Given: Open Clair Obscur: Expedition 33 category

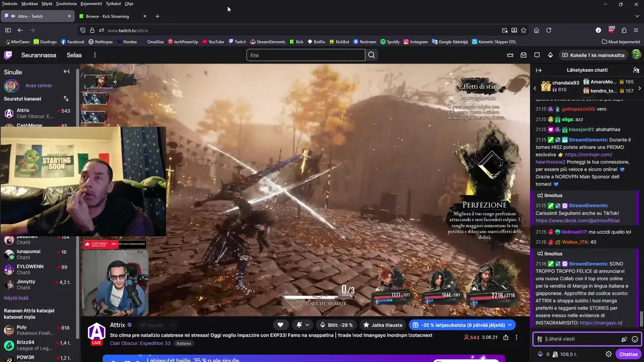Looking at the screenshot, I should [x=140, y=343].
